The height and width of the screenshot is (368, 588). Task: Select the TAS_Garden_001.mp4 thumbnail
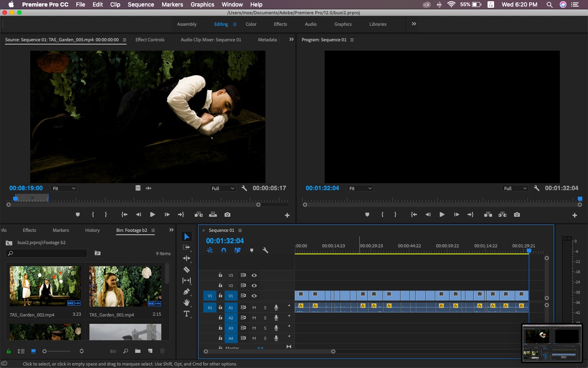pyautogui.click(x=125, y=286)
